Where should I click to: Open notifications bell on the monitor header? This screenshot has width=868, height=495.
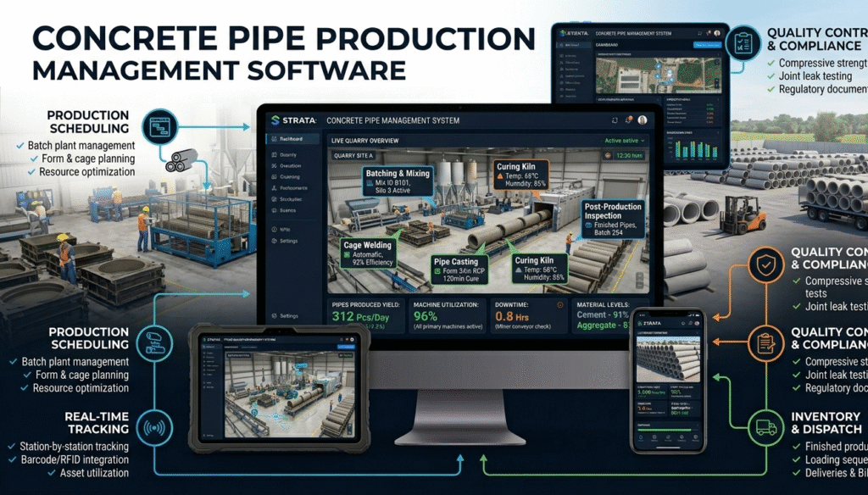pyautogui.click(x=628, y=120)
